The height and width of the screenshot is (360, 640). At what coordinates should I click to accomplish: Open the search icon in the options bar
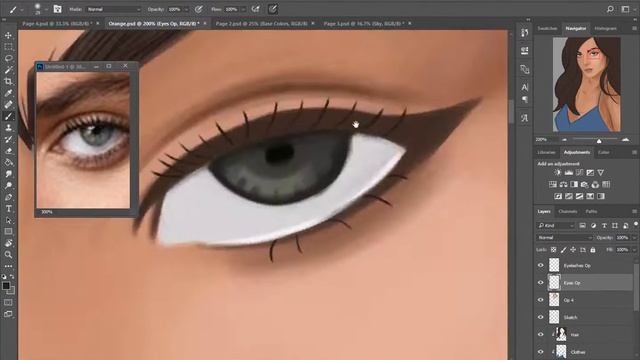[610, 9]
